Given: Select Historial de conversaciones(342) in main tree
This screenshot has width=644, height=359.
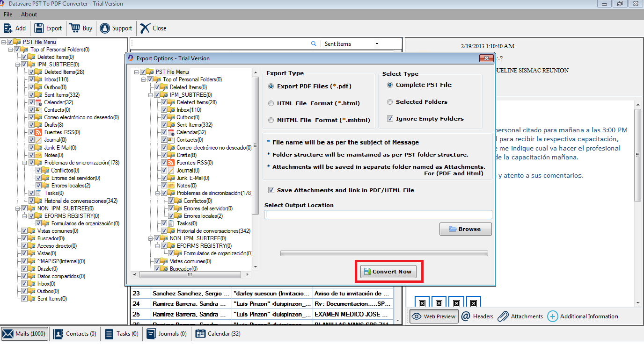Looking at the screenshot, I should coord(81,201).
